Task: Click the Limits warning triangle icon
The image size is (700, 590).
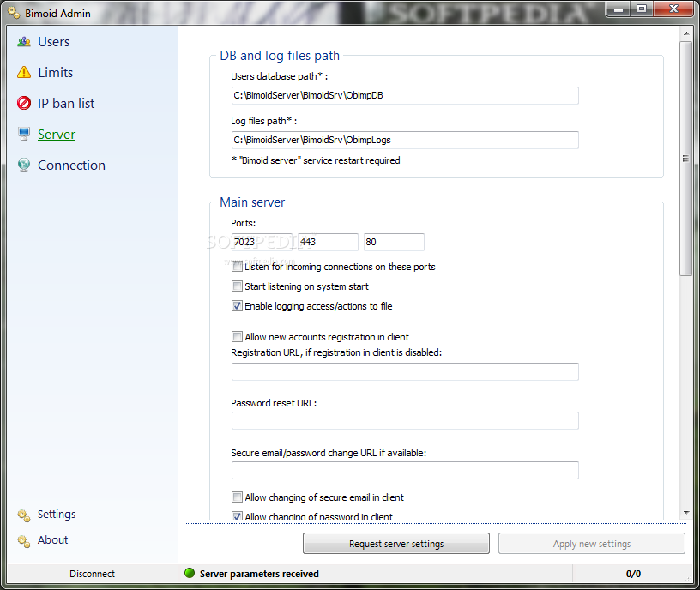Action: point(24,72)
